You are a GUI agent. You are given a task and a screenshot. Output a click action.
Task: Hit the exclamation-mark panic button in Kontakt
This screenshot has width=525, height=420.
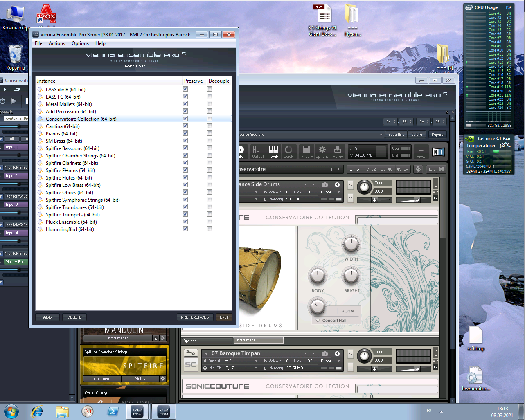[381, 152]
